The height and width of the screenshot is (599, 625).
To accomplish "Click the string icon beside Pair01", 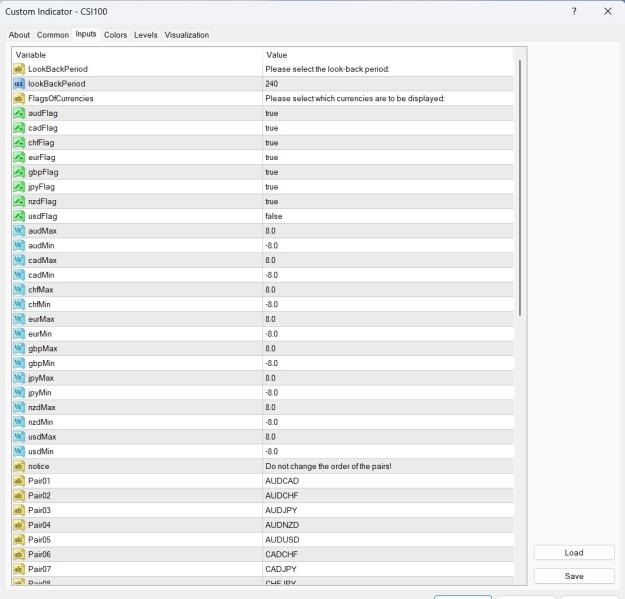I will [19, 481].
